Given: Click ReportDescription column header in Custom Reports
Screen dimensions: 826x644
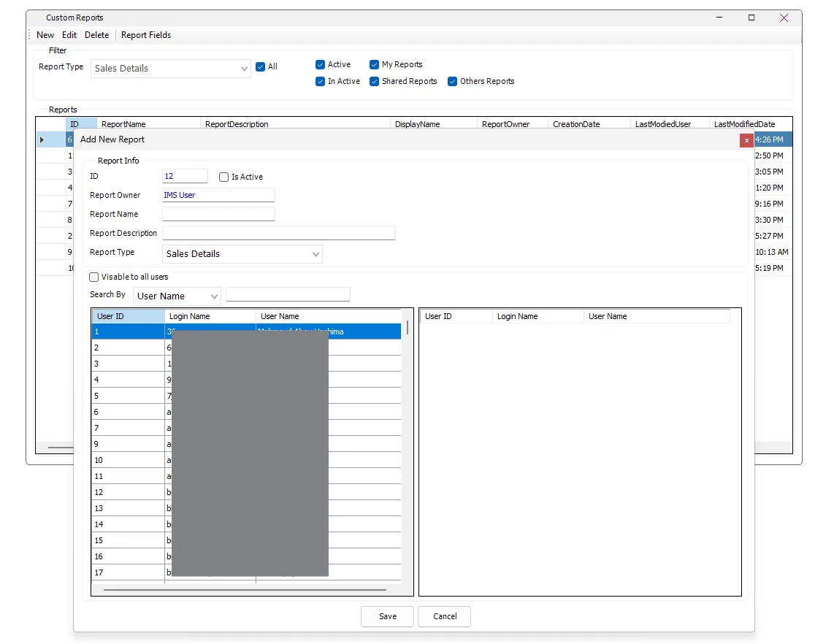Looking at the screenshot, I should pyautogui.click(x=296, y=124).
